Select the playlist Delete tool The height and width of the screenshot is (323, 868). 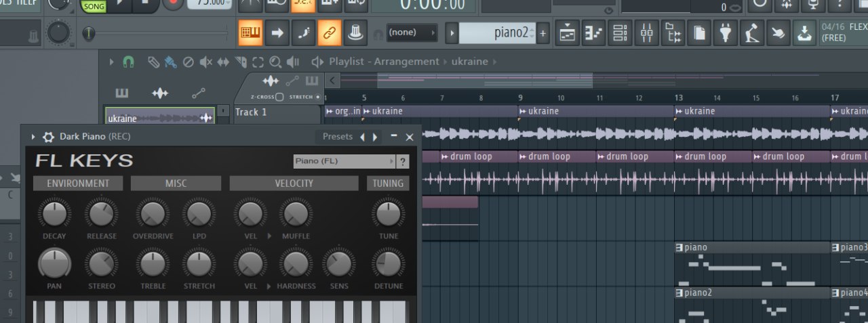(189, 62)
